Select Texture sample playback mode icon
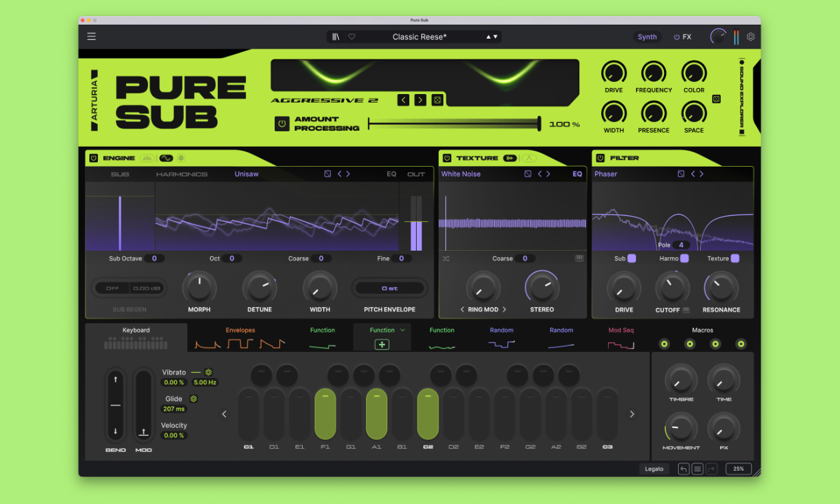Viewport: 840px width, 504px height. point(510,158)
